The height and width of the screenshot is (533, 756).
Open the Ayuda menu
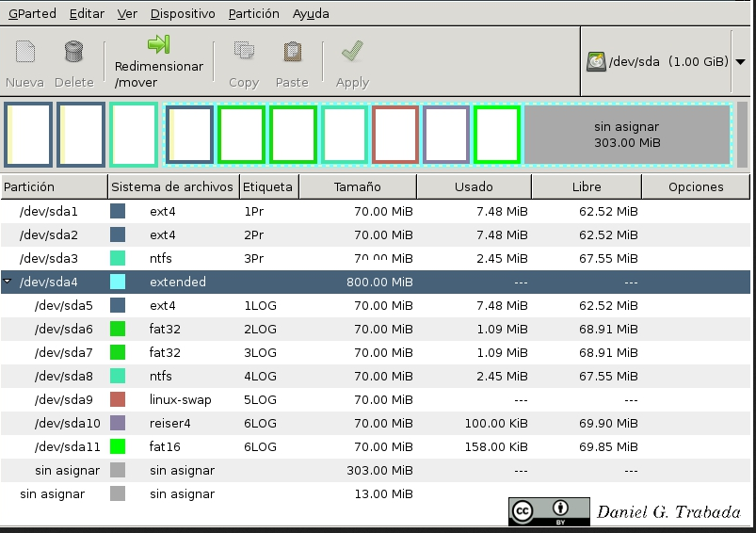pos(311,13)
